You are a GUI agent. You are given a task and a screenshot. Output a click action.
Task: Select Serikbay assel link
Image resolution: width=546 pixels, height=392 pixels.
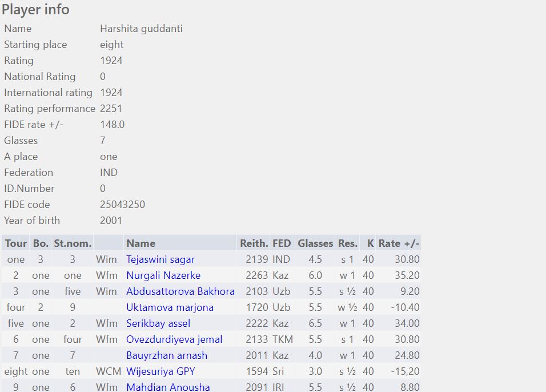click(x=158, y=323)
